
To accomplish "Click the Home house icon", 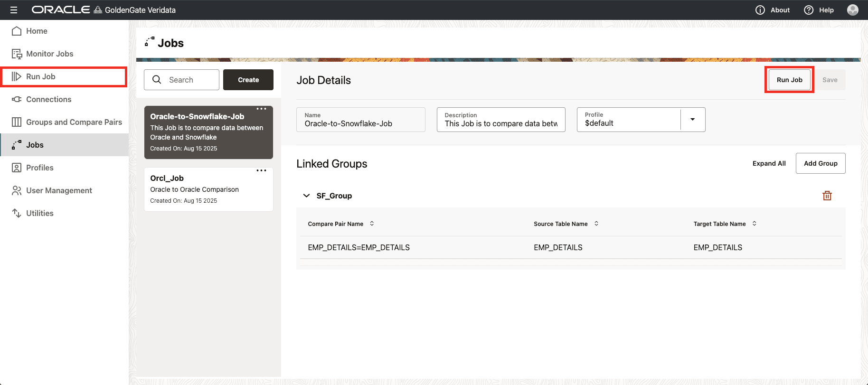I will [x=17, y=31].
